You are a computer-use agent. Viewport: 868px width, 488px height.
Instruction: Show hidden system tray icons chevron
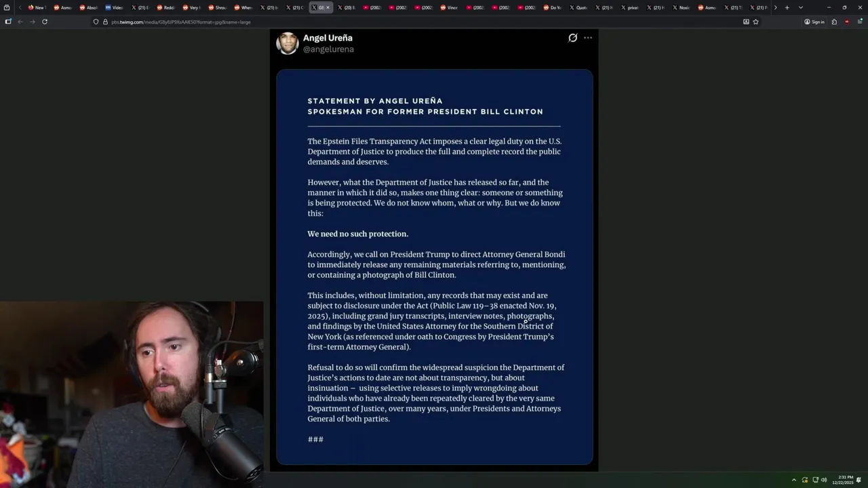(794, 480)
